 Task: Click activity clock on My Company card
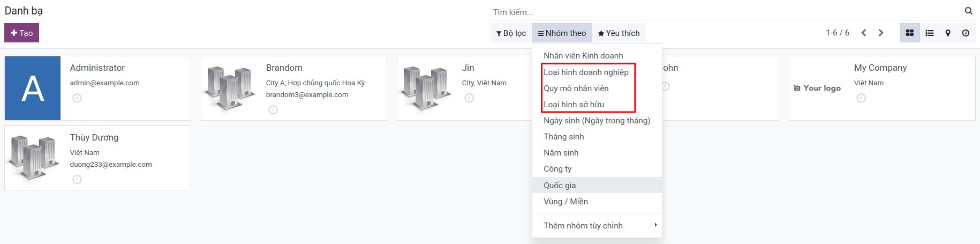click(861, 98)
